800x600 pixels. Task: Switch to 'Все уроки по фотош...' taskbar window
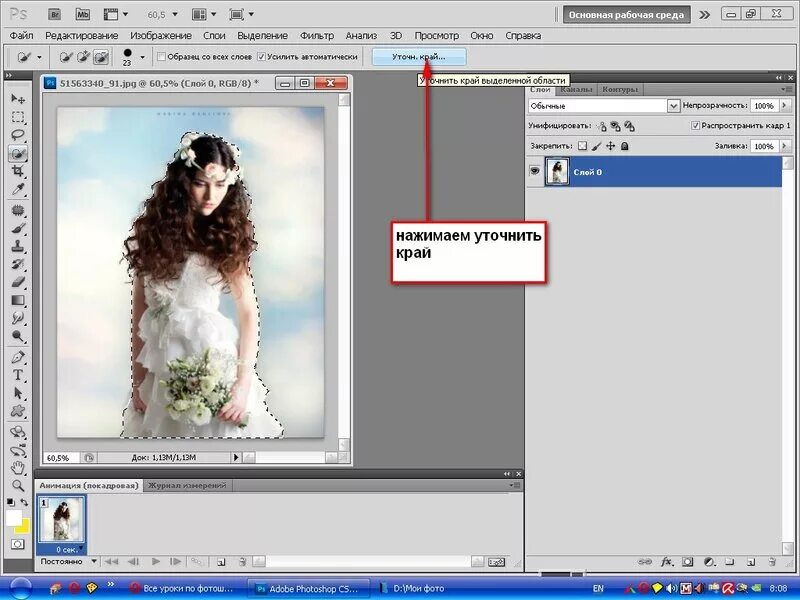click(x=182, y=588)
